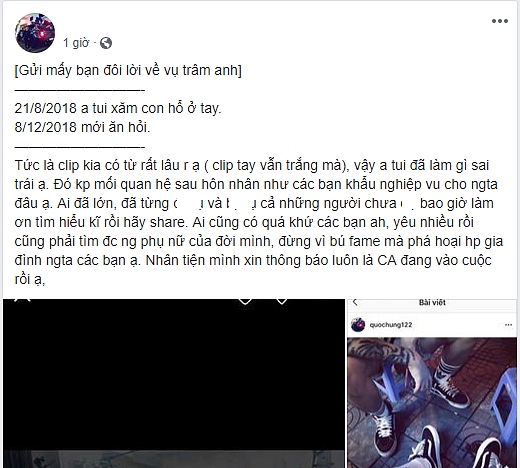Click the paragraph starting Tức là clip kia
Screen dimensions: 520x468
[x=259, y=222]
